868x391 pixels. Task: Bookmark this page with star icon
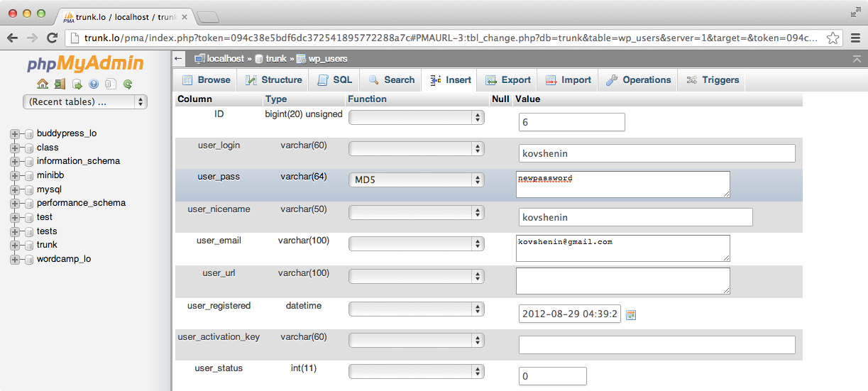pyautogui.click(x=833, y=38)
